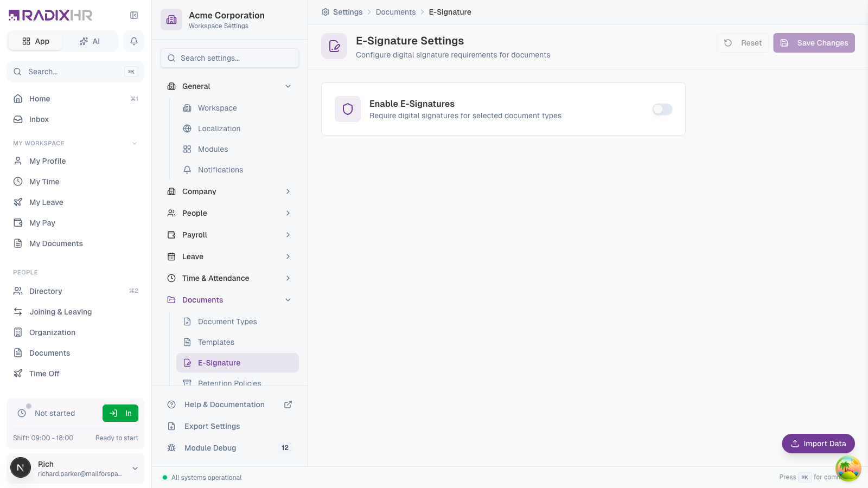Toggle Enable E-Signatures switch
This screenshot has width=868, height=488.
(662, 109)
